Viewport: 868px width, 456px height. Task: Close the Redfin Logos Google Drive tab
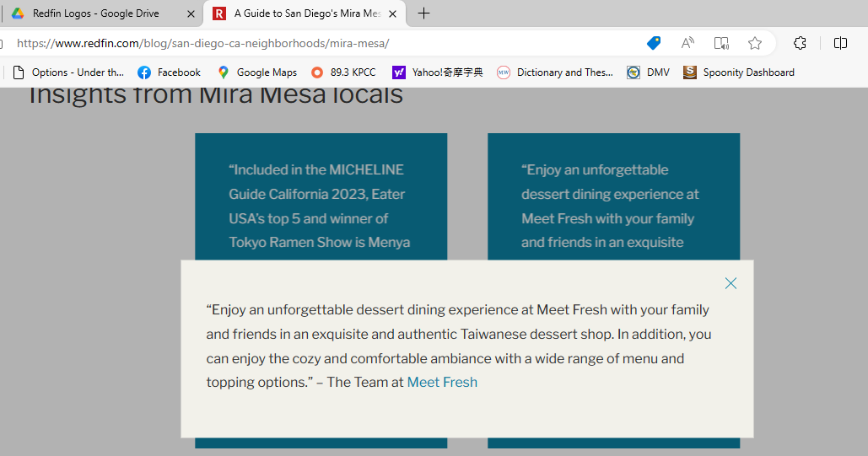191,13
